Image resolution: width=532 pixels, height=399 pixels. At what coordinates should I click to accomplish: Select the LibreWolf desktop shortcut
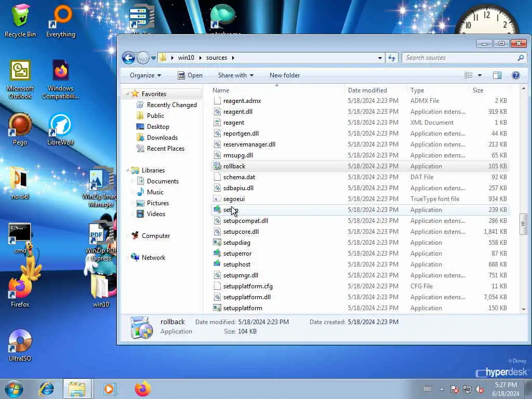61,129
